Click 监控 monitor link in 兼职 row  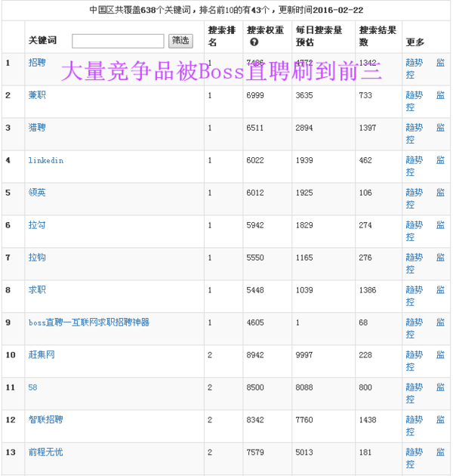click(440, 95)
